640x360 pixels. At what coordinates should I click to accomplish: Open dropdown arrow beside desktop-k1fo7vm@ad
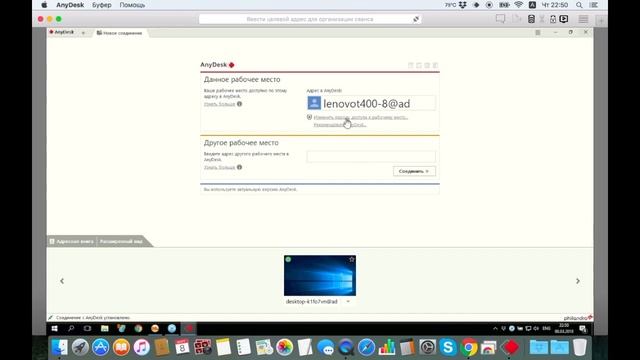(348, 301)
